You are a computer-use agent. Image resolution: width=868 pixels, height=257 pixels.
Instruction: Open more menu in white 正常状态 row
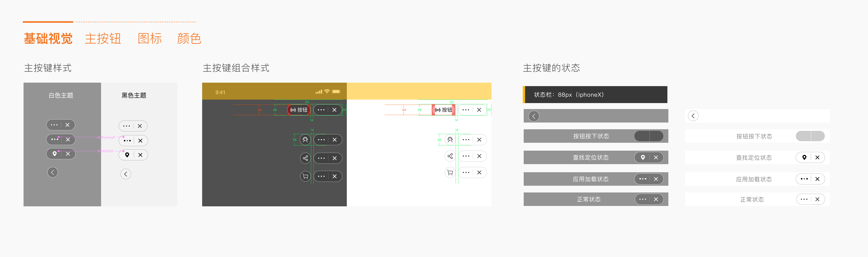(x=804, y=199)
